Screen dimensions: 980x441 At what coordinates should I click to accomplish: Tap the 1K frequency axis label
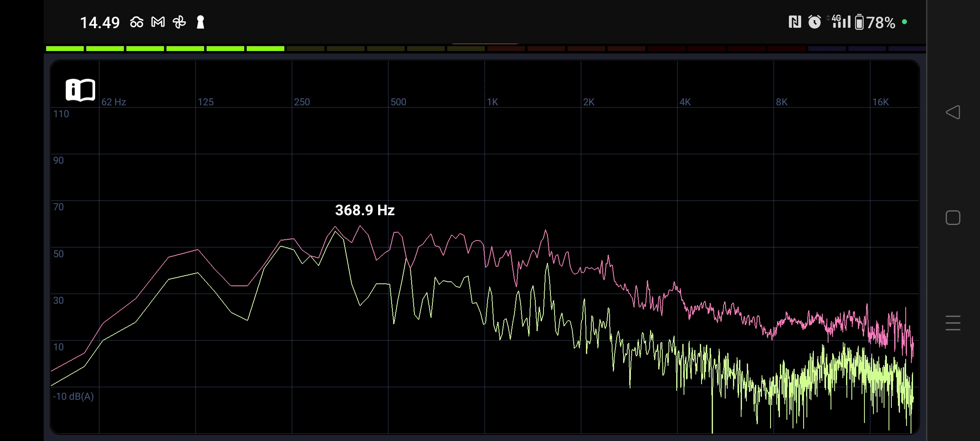(x=492, y=102)
